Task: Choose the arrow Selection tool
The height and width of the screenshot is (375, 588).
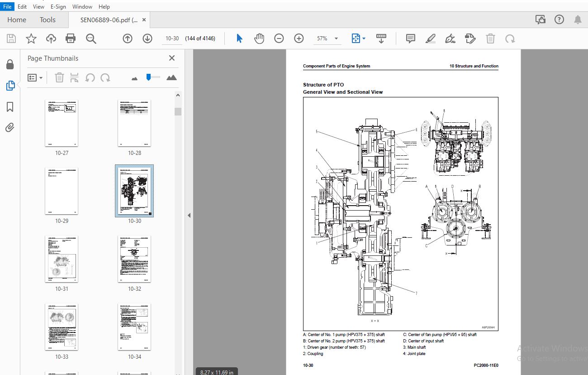Action: coord(239,38)
